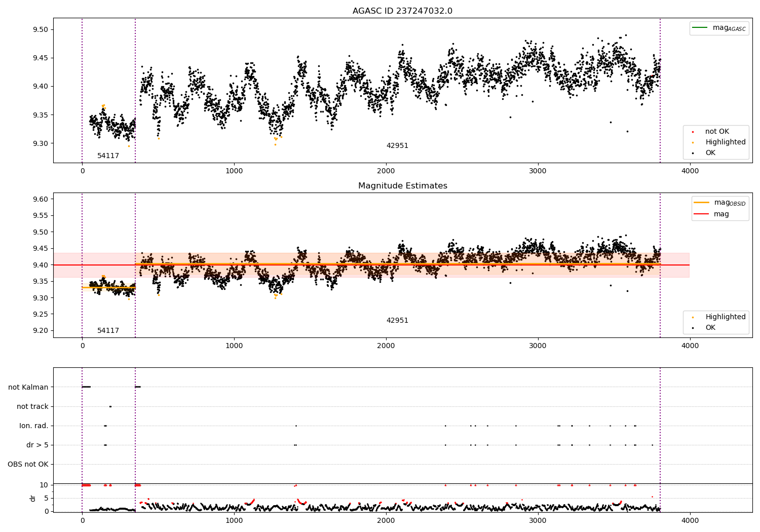This screenshot has width=760, height=532.
Task: Click the mag OBSID legend entry
Action: pos(719,203)
